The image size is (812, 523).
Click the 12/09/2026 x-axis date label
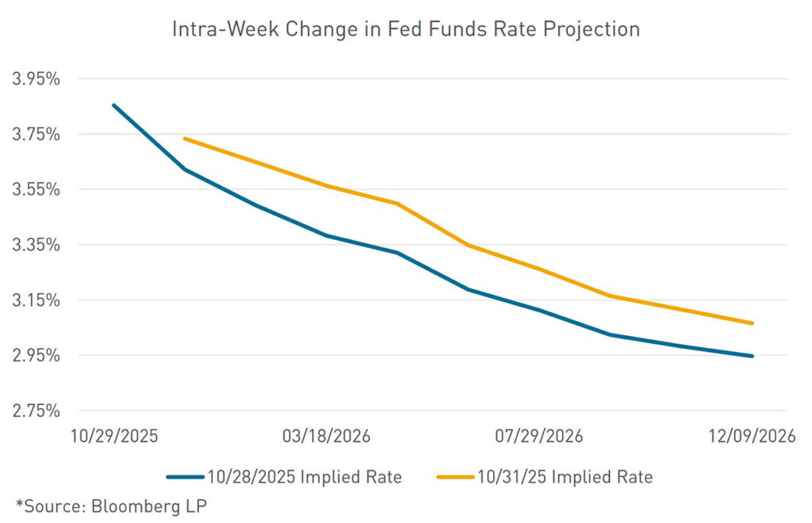(751, 437)
